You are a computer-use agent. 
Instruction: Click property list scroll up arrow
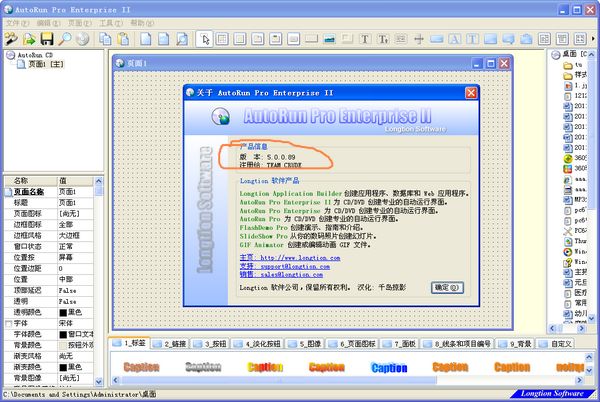pyautogui.click(x=99, y=180)
